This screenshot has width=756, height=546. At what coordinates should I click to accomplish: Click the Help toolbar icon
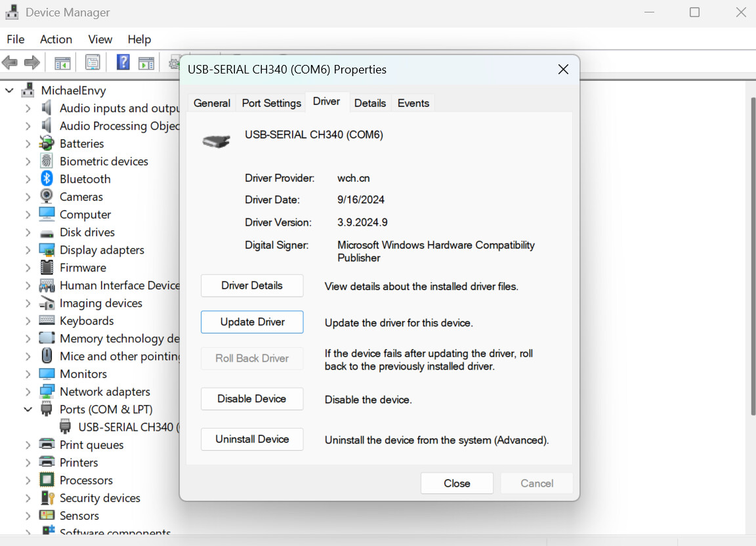pyautogui.click(x=123, y=62)
